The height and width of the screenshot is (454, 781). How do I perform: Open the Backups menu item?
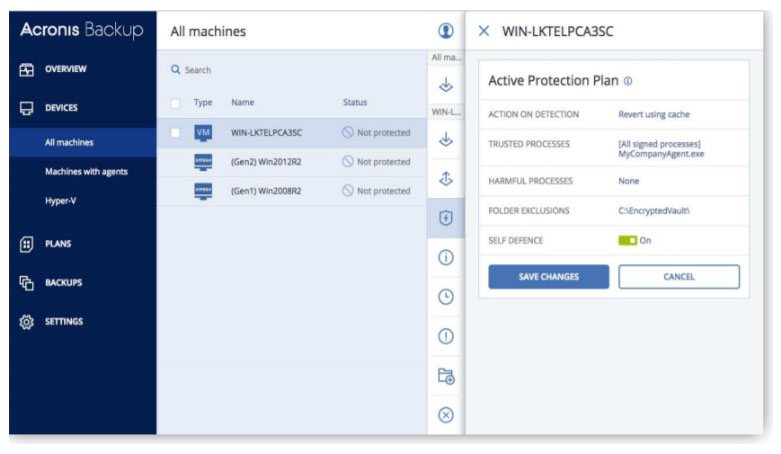(x=63, y=283)
